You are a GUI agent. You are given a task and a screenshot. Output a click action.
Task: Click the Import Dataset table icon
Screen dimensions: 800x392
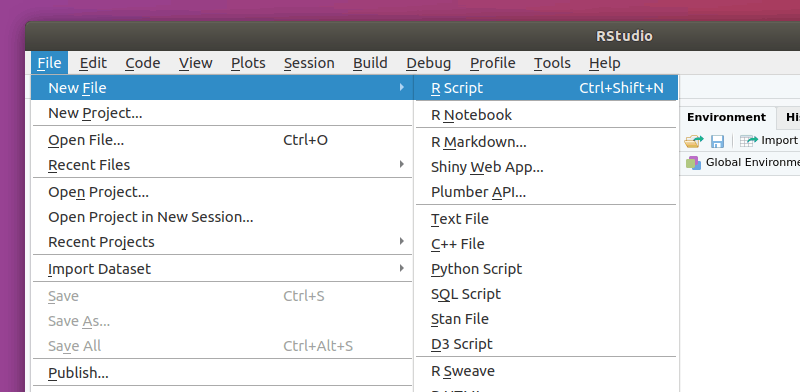click(748, 141)
